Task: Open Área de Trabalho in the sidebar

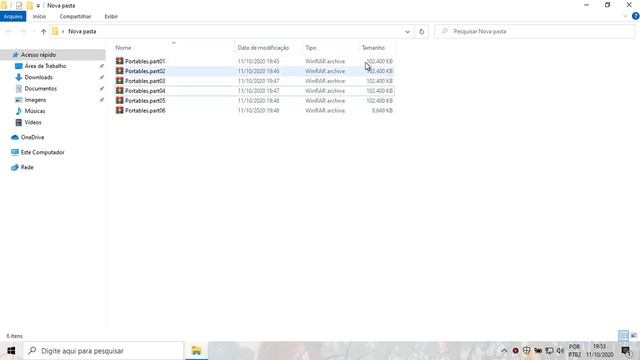Action: pos(45,66)
